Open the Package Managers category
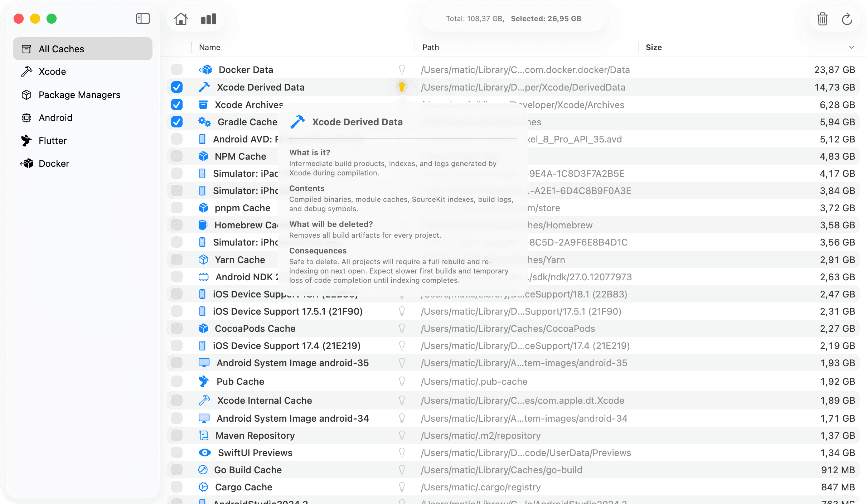The width and height of the screenshot is (867, 504). 79,94
